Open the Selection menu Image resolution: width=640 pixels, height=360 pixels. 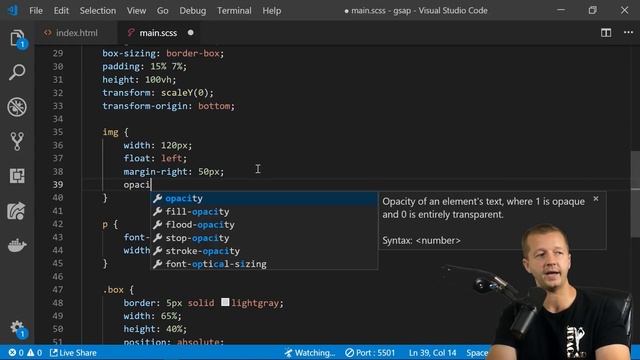[98, 11]
